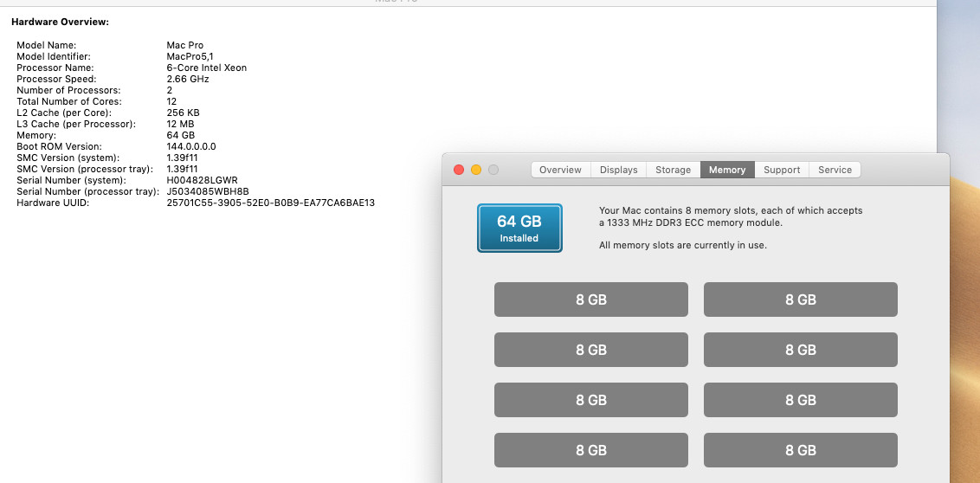
Task: Click the Total Number of Cores label
Action: 69,101
